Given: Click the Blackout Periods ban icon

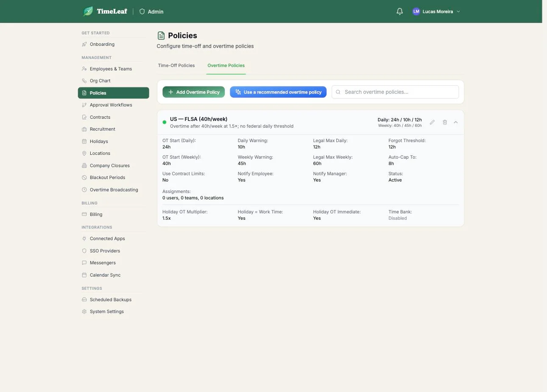Looking at the screenshot, I should [x=84, y=177].
